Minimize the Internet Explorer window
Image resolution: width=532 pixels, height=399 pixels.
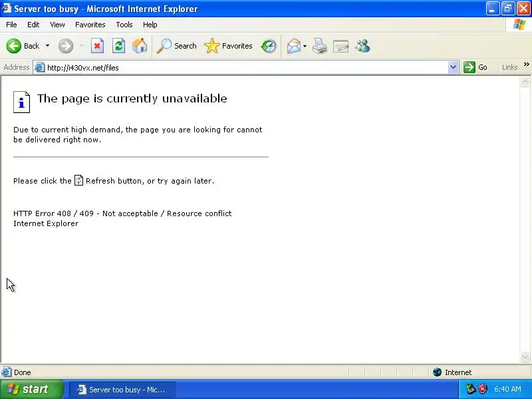[493, 9]
